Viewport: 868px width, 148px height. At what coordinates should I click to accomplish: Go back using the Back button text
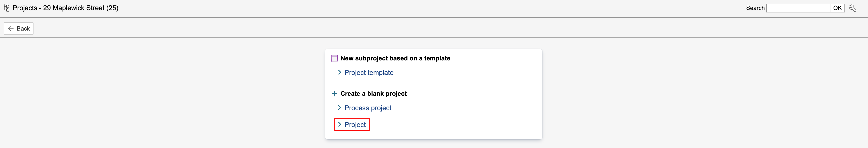pos(23,29)
